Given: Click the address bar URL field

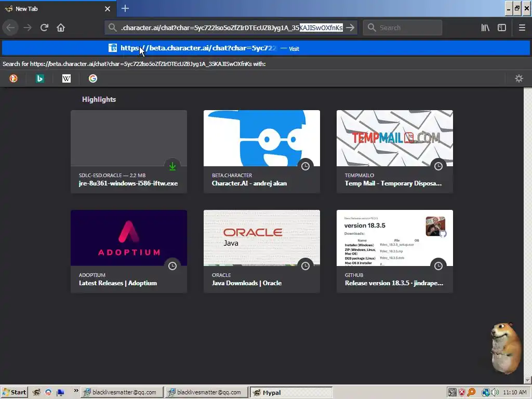Looking at the screenshot, I should coord(232,28).
